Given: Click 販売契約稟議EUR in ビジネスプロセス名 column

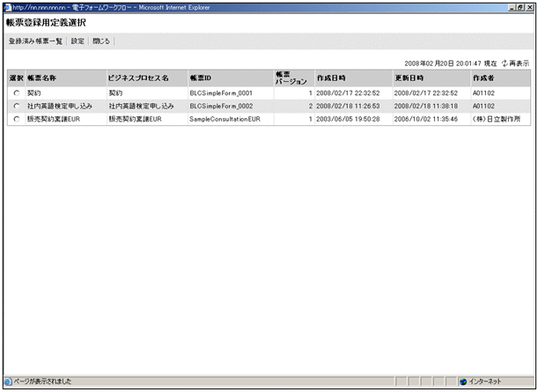Looking at the screenshot, I should pos(136,119).
